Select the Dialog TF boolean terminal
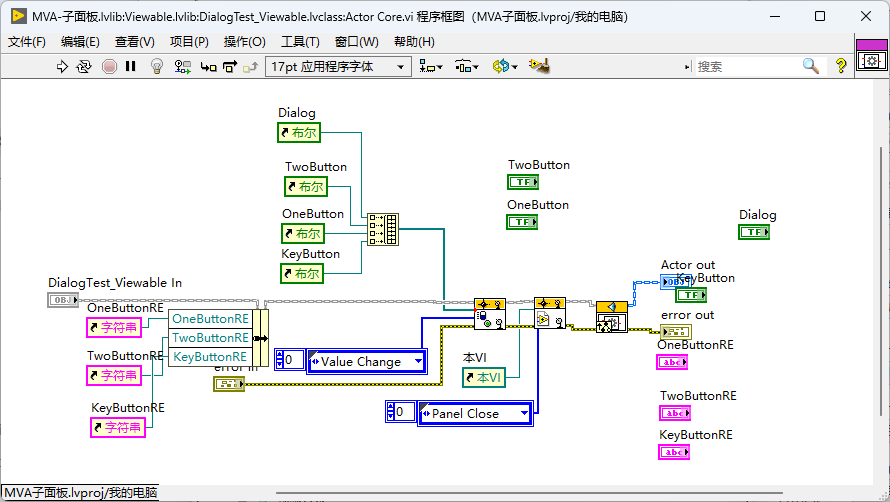 pyautogui.click(x=754, y=232)
